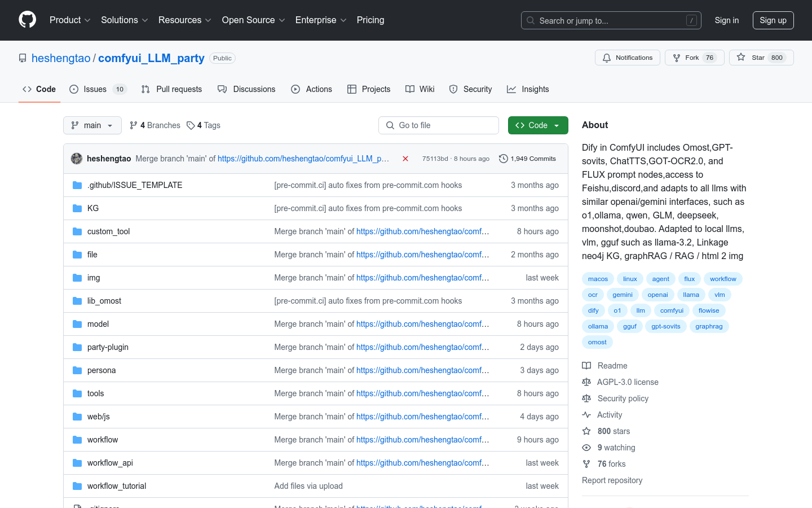Click heshengtao's avatar in the commit row
The width and height of the screenshot is (812, 508).
pyautogui.click(x=77, y=159)
